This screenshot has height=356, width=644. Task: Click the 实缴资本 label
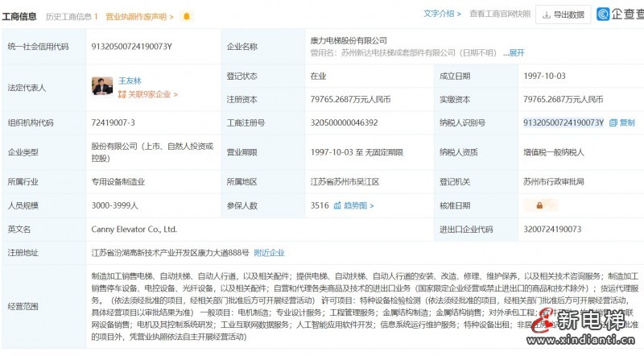[455, 99]
